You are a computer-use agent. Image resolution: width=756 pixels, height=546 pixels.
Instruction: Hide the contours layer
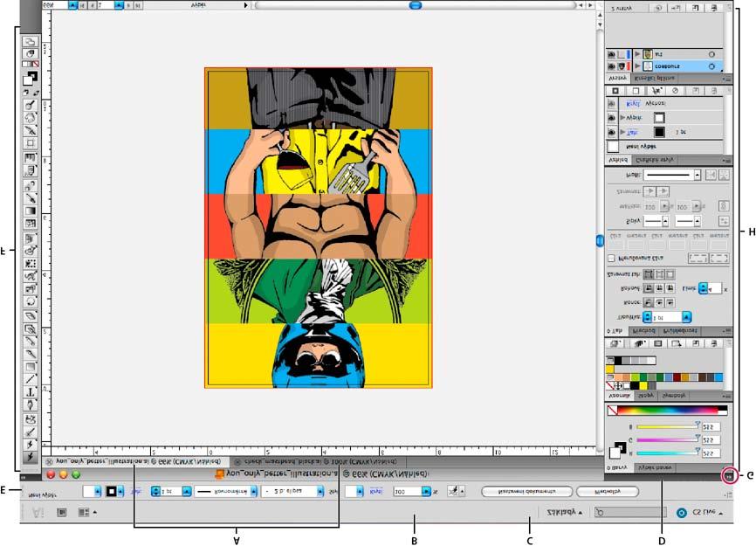tap(611, 66)
